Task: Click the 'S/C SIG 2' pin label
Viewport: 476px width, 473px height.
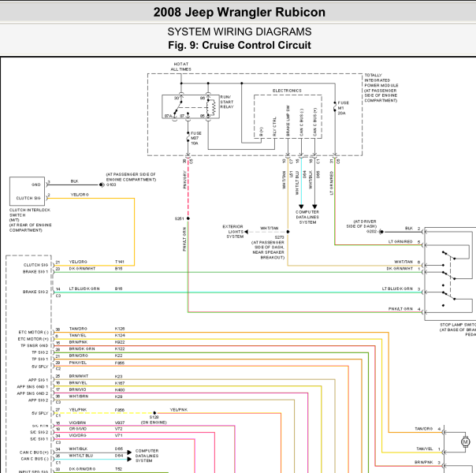Action: [39, 432]
